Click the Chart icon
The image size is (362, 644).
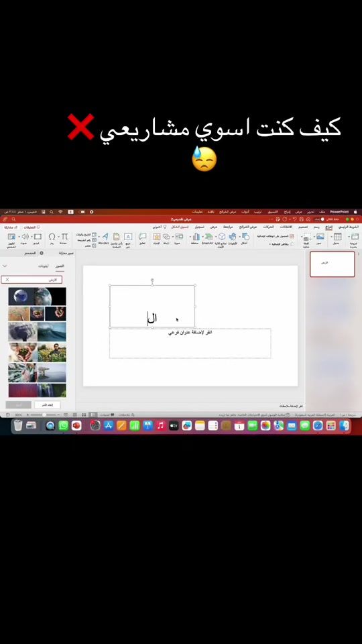tap(196, 237)
